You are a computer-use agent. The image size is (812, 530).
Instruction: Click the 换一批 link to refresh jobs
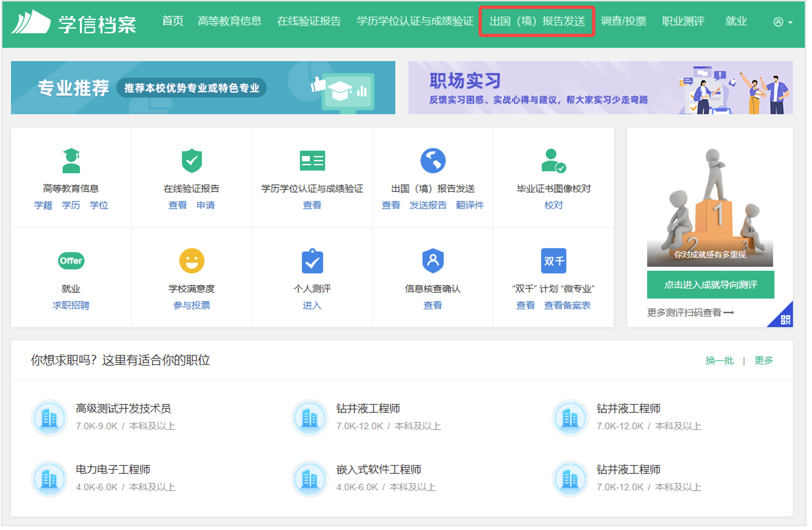719,360
